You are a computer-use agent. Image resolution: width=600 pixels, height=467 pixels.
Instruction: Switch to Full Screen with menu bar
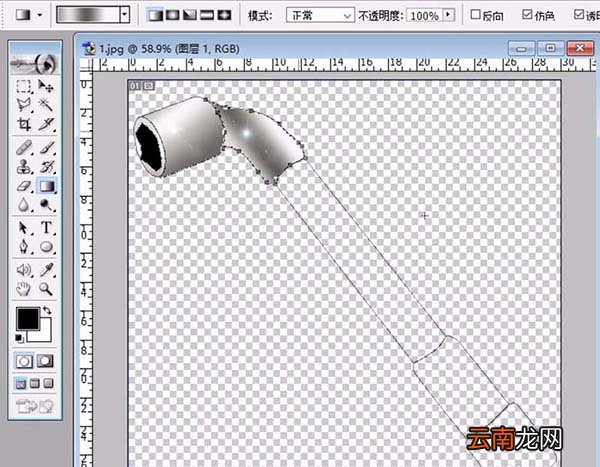click(x=34, y=383)
